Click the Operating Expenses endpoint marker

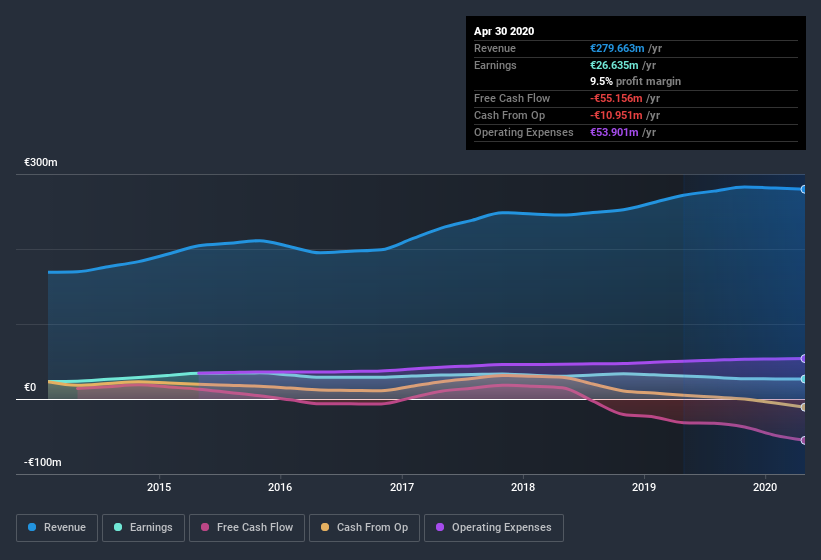803,358
